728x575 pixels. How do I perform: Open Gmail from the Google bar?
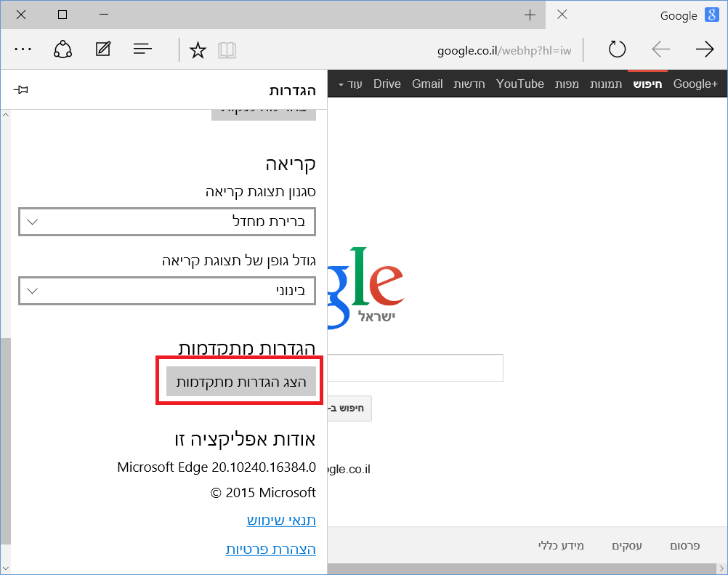[427, 84]
